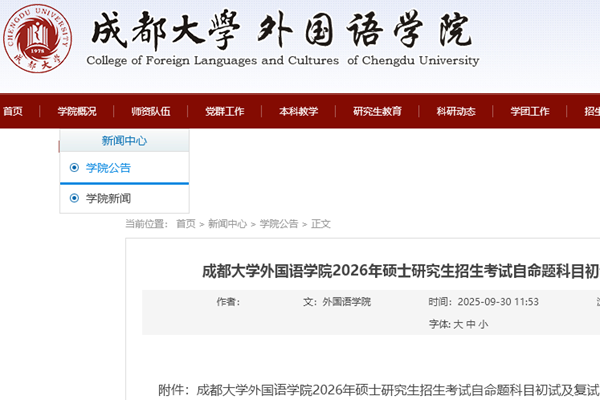Click the article title starting 成都大学外国语学院2026年
The width and height of the screenshot is (600, 400).
coord(401,271)
